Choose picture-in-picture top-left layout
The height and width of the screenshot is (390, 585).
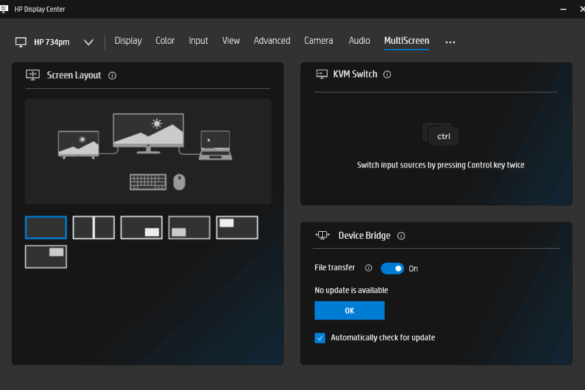click(237, 227)
